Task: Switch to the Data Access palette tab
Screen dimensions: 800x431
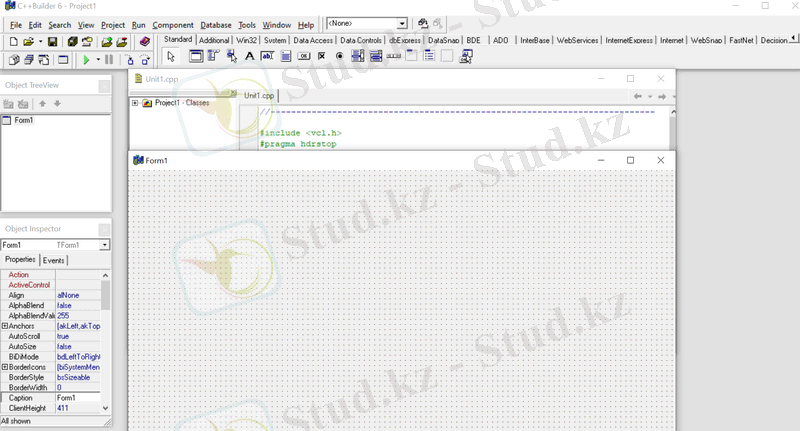Action: 313,40
